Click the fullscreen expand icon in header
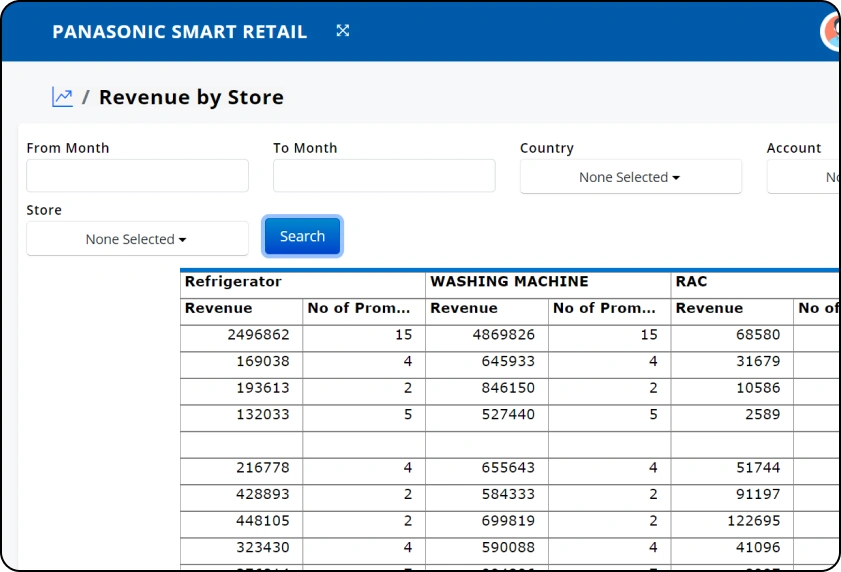 343,31
